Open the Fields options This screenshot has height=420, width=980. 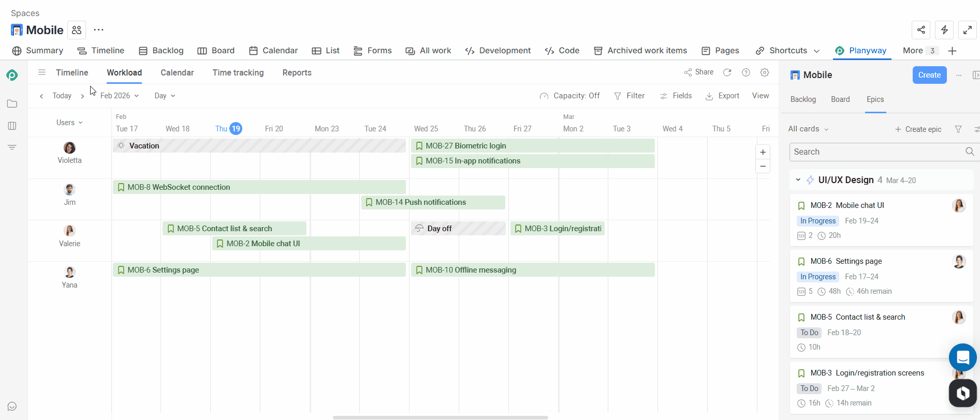tap(676, 96)
